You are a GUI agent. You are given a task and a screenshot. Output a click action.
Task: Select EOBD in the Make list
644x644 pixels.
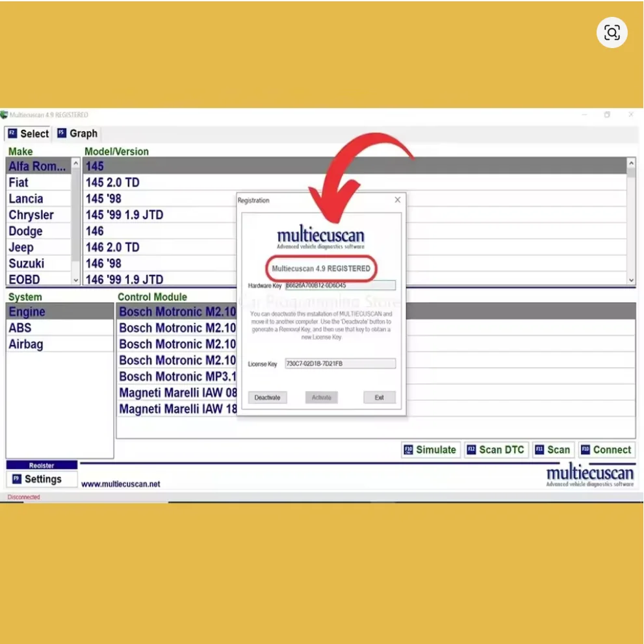[x=38, y=279]
